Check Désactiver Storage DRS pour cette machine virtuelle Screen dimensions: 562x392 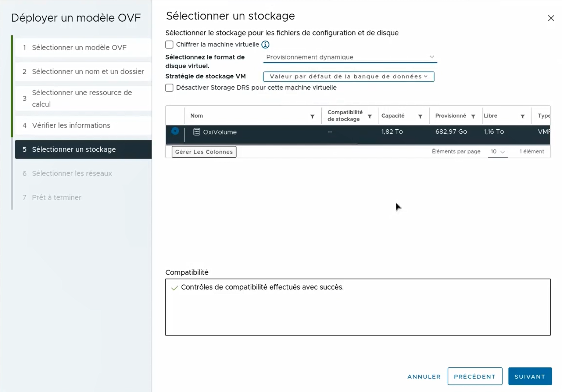(x=169, y=88)
